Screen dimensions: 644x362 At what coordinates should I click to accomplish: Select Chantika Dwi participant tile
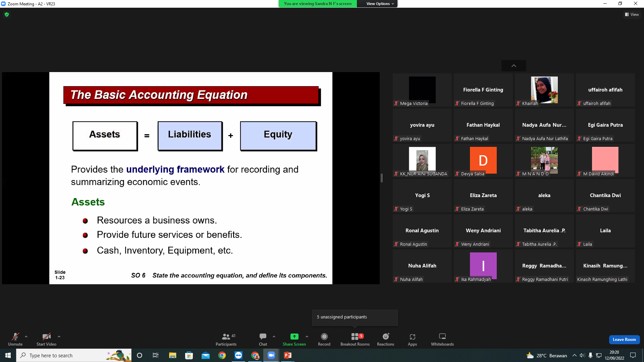tap(605, 195)
